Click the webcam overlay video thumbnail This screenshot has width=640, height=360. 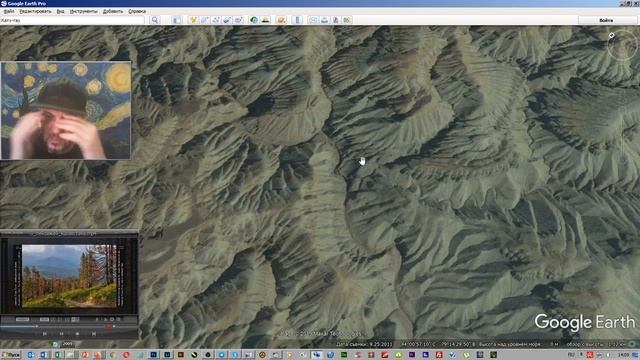coord(66,110)
